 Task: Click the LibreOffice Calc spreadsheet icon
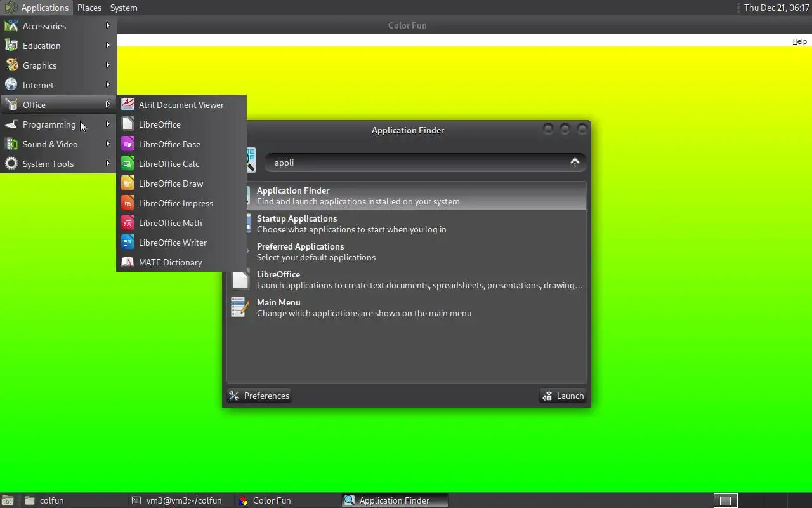(128, 164)
